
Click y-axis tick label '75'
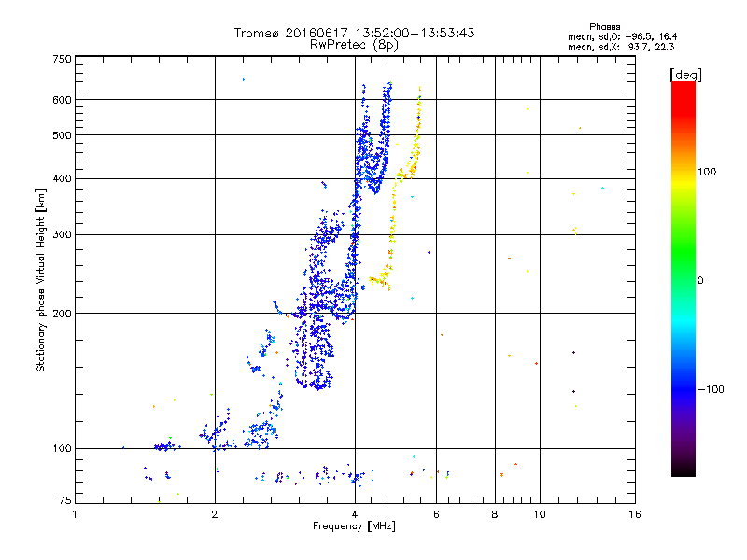click(x=65, y=500)
